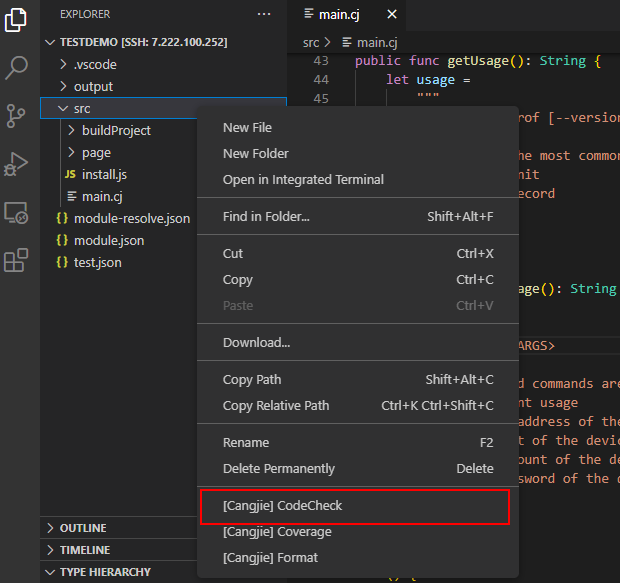This screenshot has height=583, width=620.
Task: Close the main.cj editor tab
Action: pos(391,14)
